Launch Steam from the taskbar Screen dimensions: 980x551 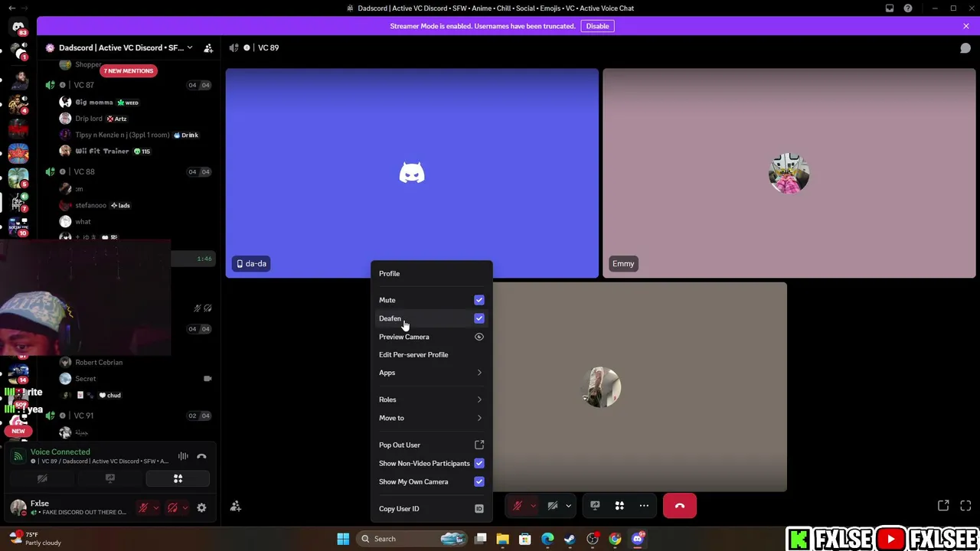point(570,539)
